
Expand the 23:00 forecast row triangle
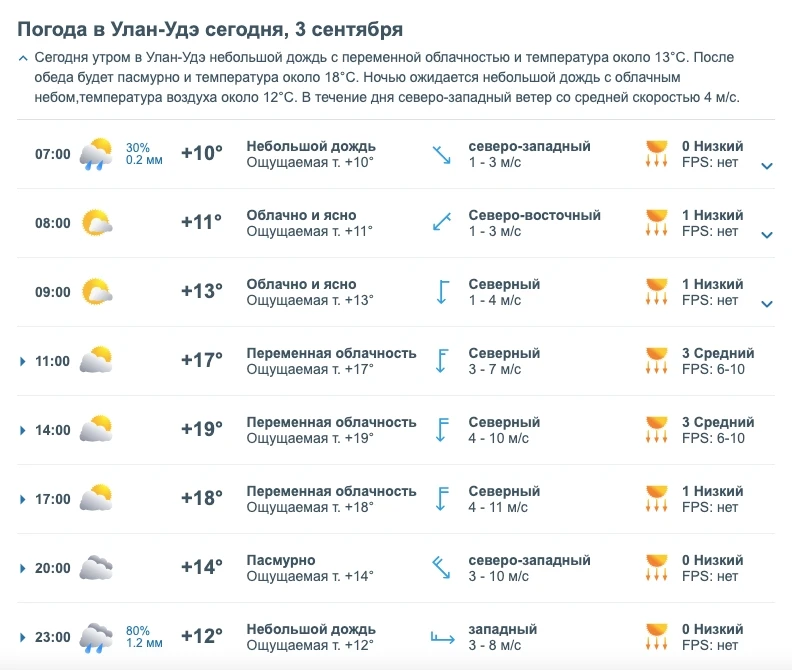point(22,637)
